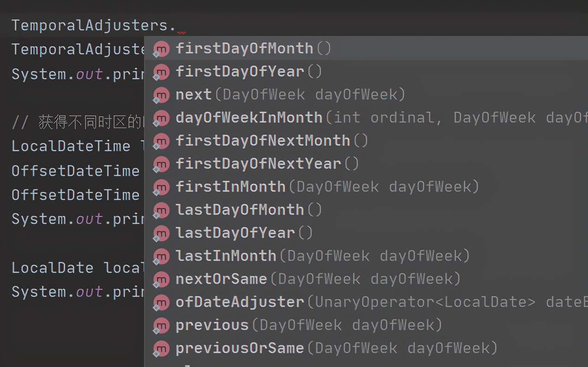Click the method icon beside firstDayOfNextMonth

point(161,141)
